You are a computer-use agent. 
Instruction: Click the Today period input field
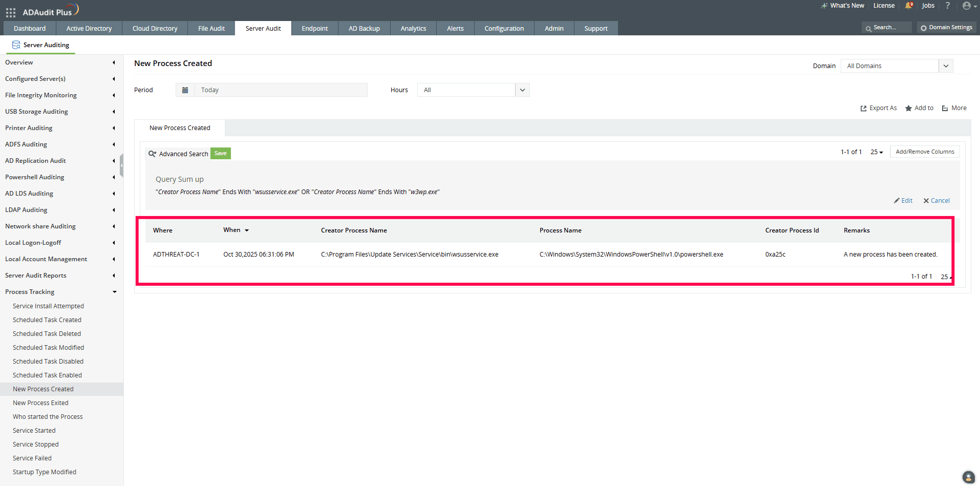281,90
